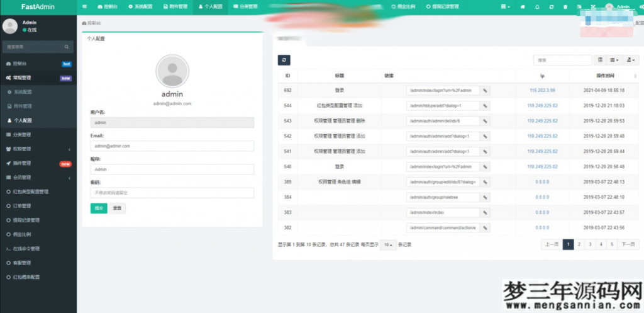Switch to 控制台 top tab

tap(107, 7)
